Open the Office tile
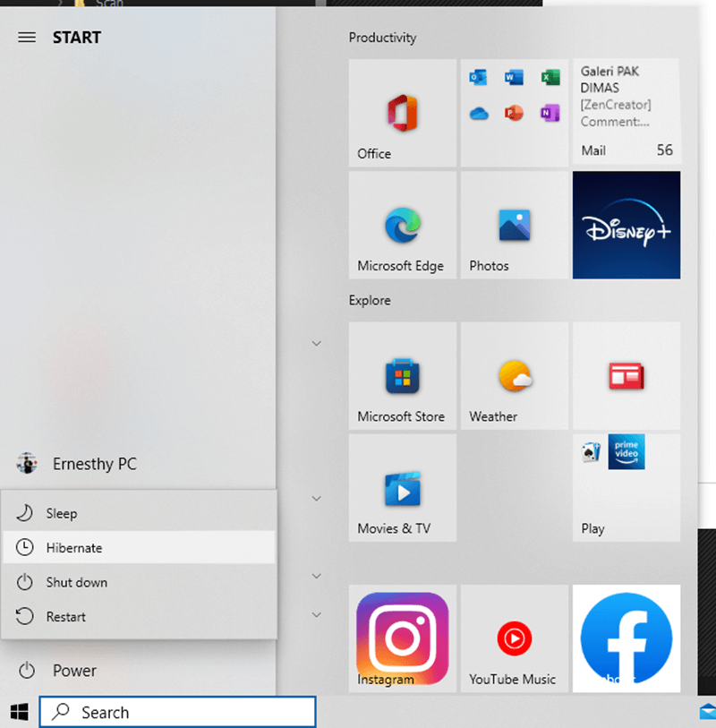This screenshot has width=716, height=728. 402,113
